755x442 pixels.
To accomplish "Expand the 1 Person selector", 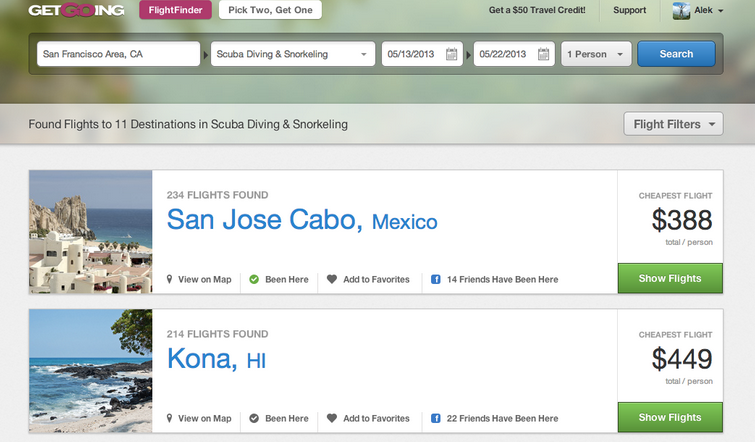I will (x=597, y=54).
